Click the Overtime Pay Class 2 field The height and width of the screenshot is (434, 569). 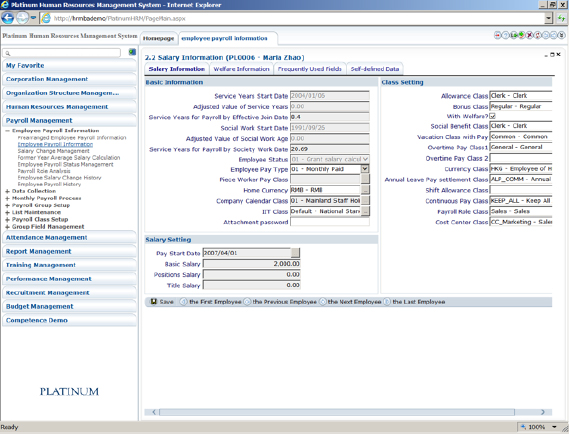521,158
